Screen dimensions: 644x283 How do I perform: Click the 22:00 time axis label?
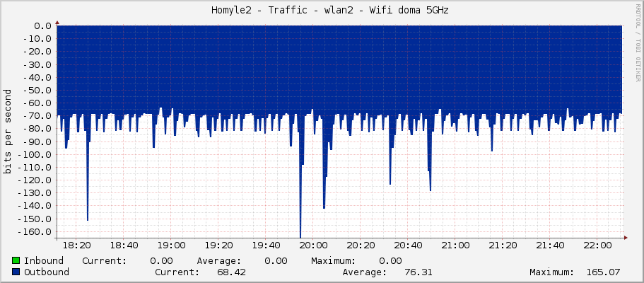point(597,246)
